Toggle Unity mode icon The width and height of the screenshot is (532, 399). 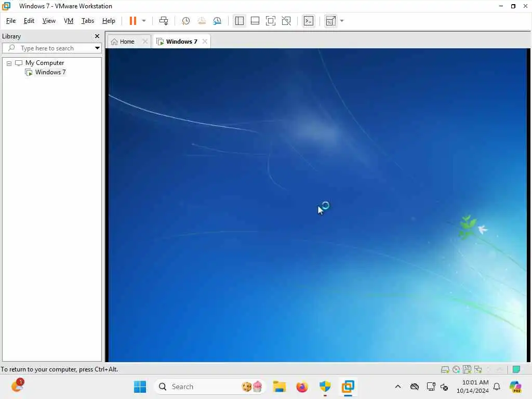pos(286,21)
